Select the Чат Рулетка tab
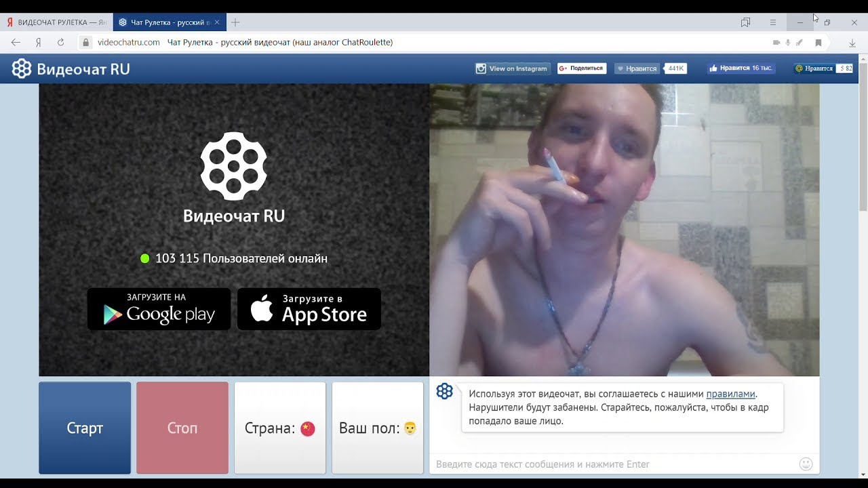 point(169,22)
